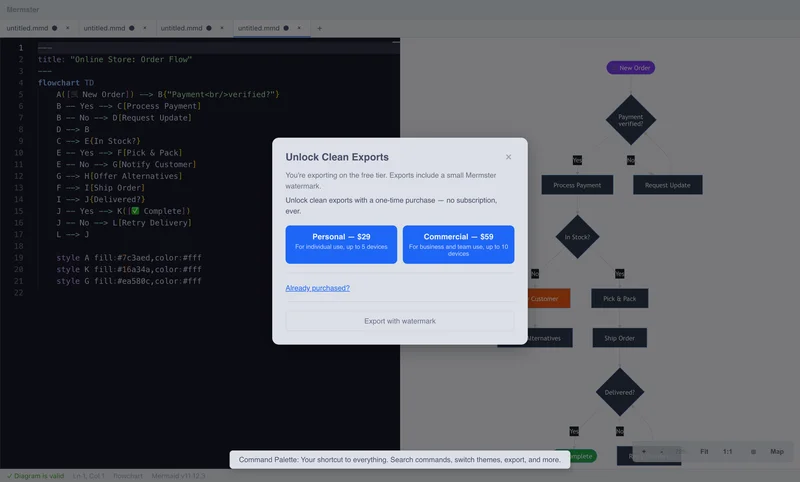The height and width of the screenshot is (482, 800).
Task: Close the first untitled.mmd tab
Action: coord(67,28)
